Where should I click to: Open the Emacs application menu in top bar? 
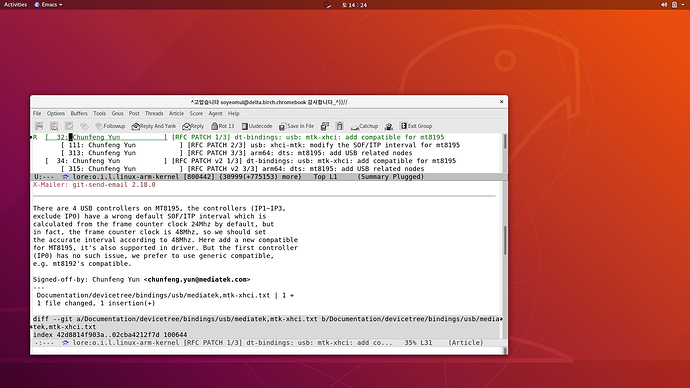pyautogui.click(x=48, y=5)
